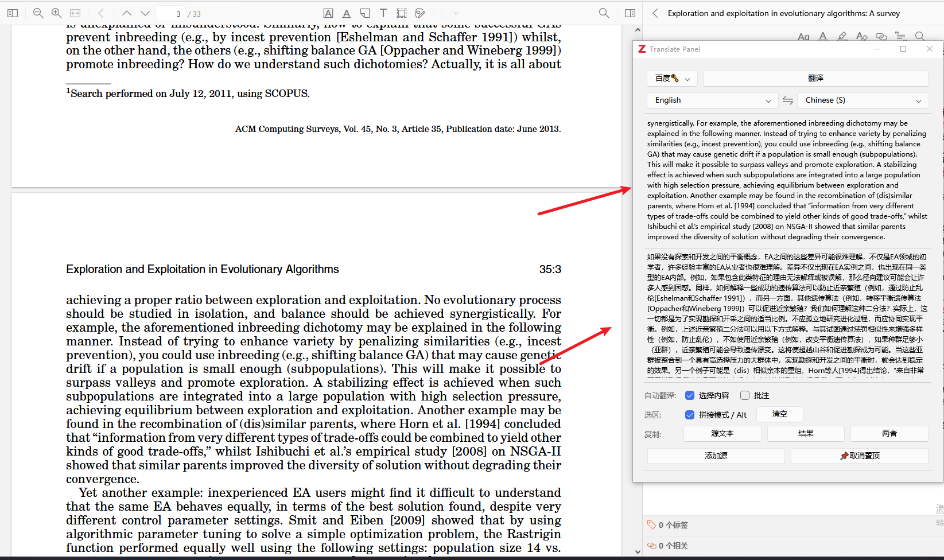Click the 'ACM Computing Surveys, Vol. 45' footer line
The width and height of the screenshot is (944, 560).
pyautogui.click(x=398, y=129)
